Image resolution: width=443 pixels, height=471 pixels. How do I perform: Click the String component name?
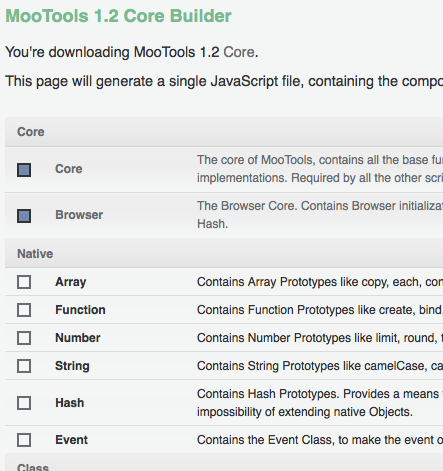coord(72,366)
